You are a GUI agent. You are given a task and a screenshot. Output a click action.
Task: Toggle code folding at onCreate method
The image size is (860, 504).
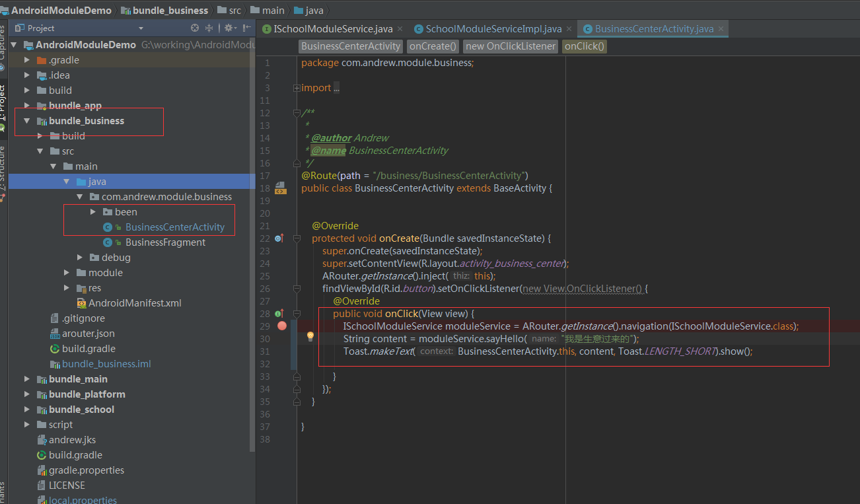[x=297, y=238]
